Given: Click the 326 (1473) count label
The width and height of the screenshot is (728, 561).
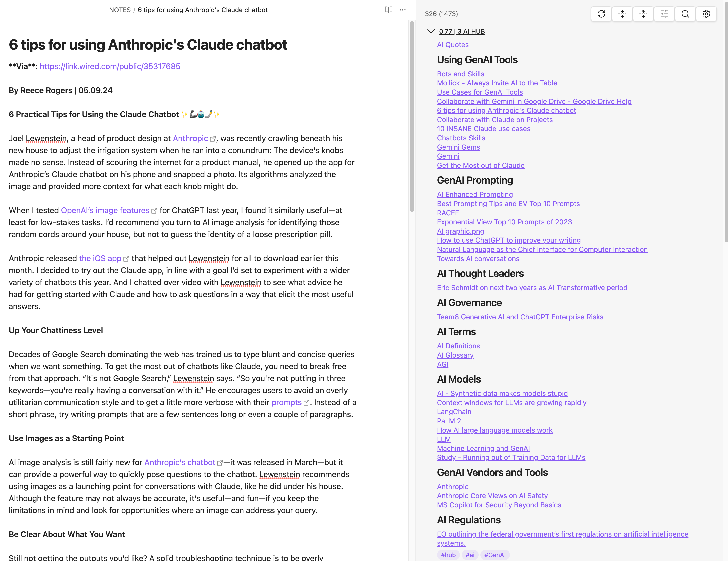Looking at the screenshot, I should (x=441, y=14).
